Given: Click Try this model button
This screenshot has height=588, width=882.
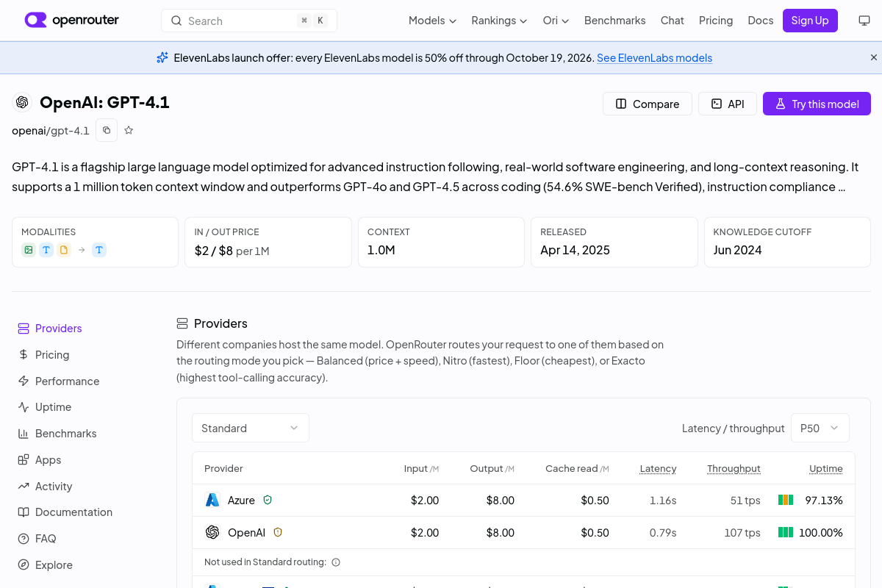Looking at the screenshot, I should click(817, 104).
